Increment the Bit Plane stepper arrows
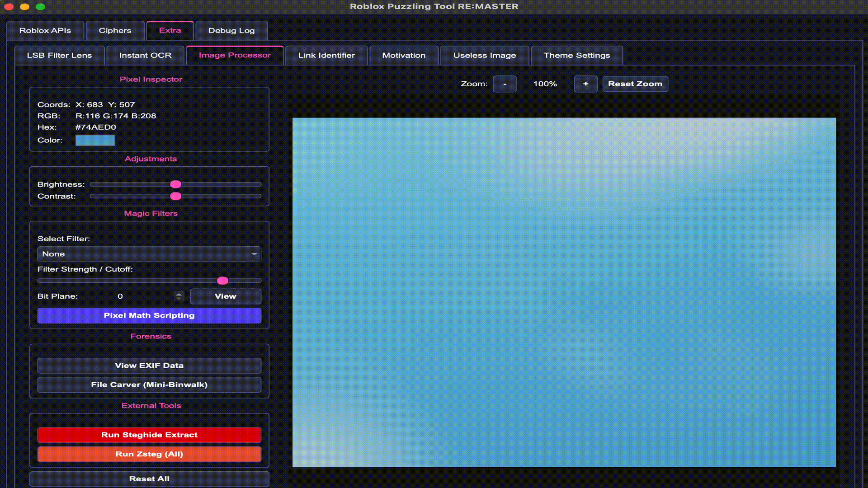Viewport: 868px width, 488px height. coord(179,294)
